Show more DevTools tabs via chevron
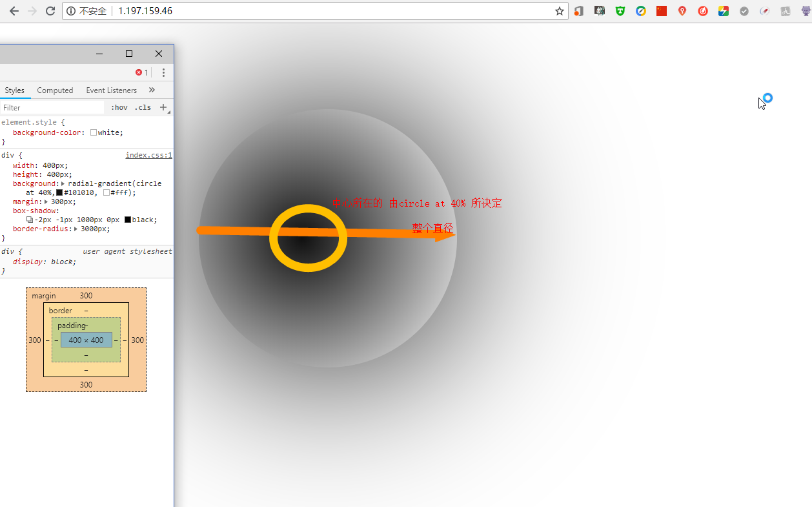This screenshot has width=812, height=507. 152,90
